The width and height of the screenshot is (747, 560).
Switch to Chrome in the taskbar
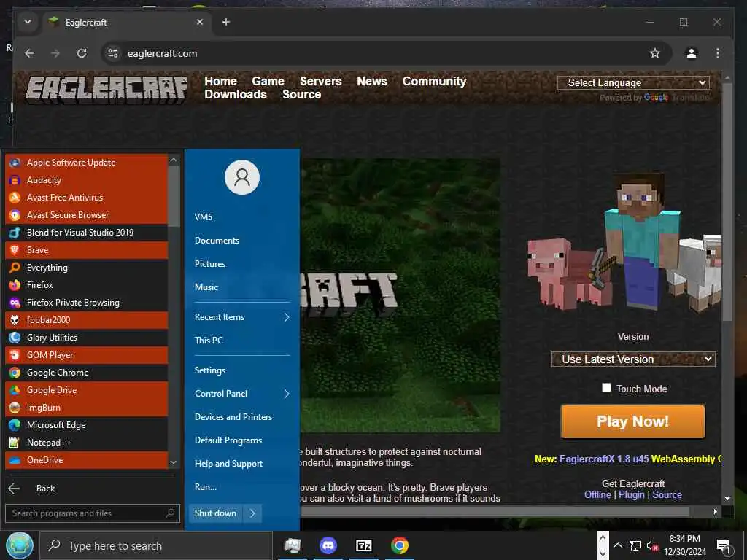click(400, 545)
